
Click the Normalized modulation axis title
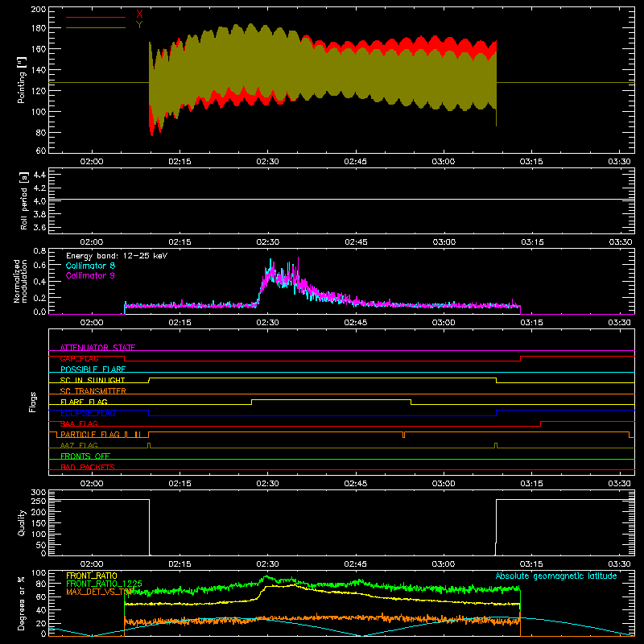pyautogui.click(x=20, y=281)
